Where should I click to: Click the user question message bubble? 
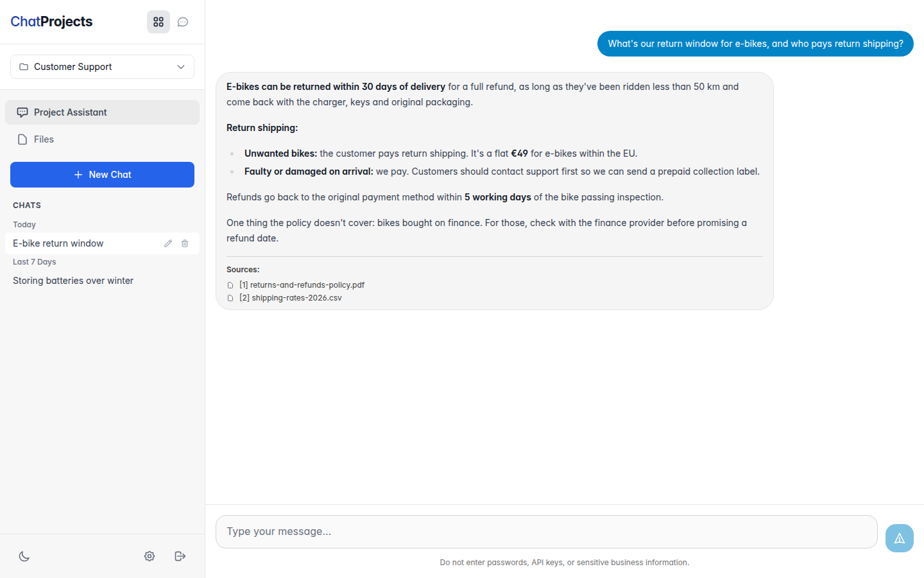tap(755, 44)
